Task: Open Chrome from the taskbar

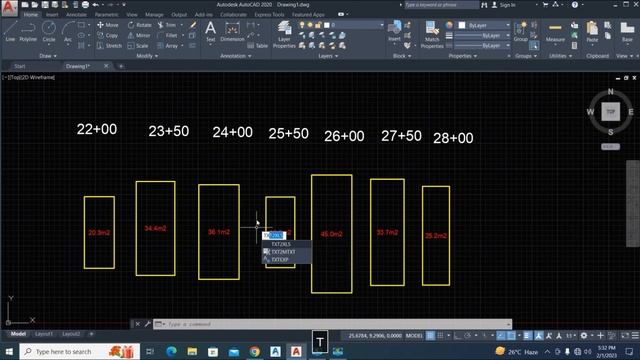Action: pos(254,351)
